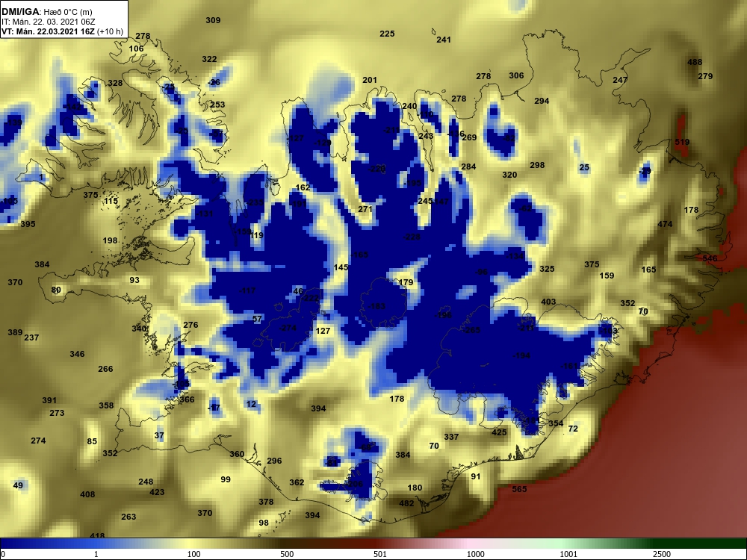Image resolution: width=747 pixels, height=560 pixels.
Task: Click the 296 map value
Action: pos(274,461)
